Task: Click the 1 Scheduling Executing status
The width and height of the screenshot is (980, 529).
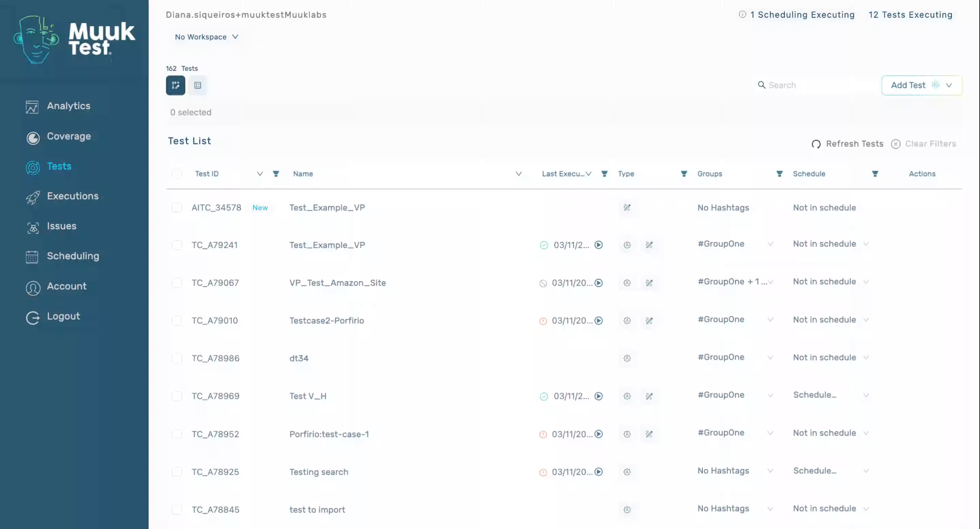Action: click(x=802, y=15)
